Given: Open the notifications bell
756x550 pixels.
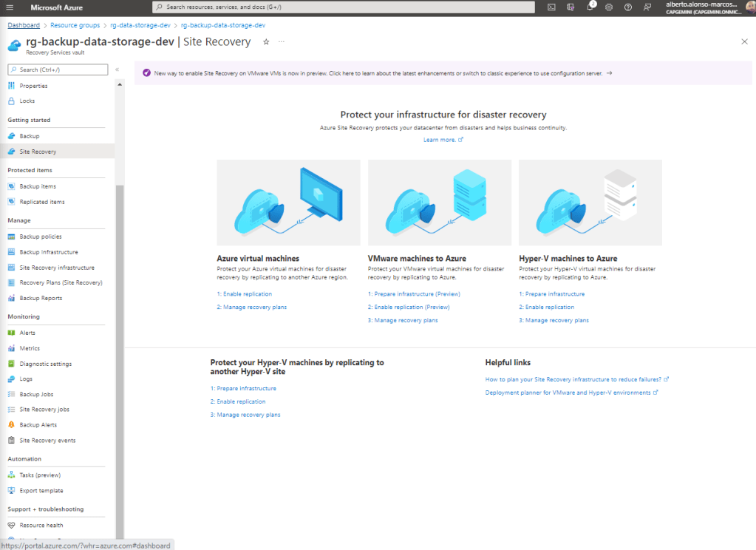Looking at the screenshot, I should [590, 7].
